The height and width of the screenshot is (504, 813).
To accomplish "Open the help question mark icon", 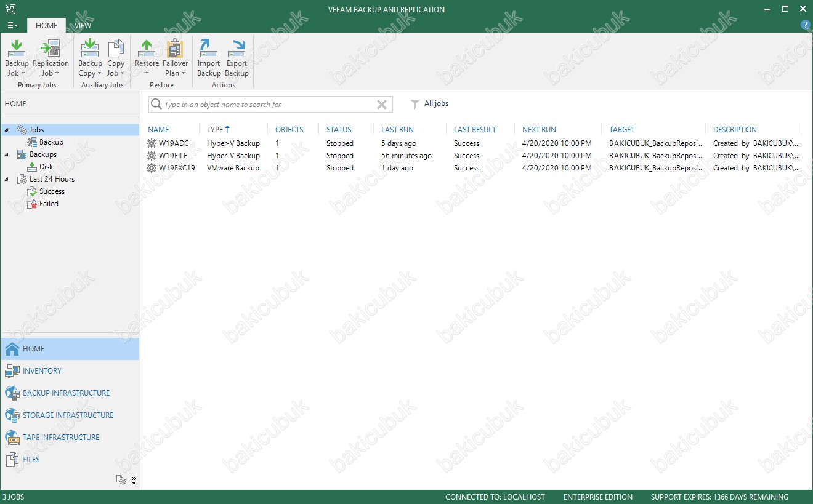I will pyautogui.click(x=805, y=25).
